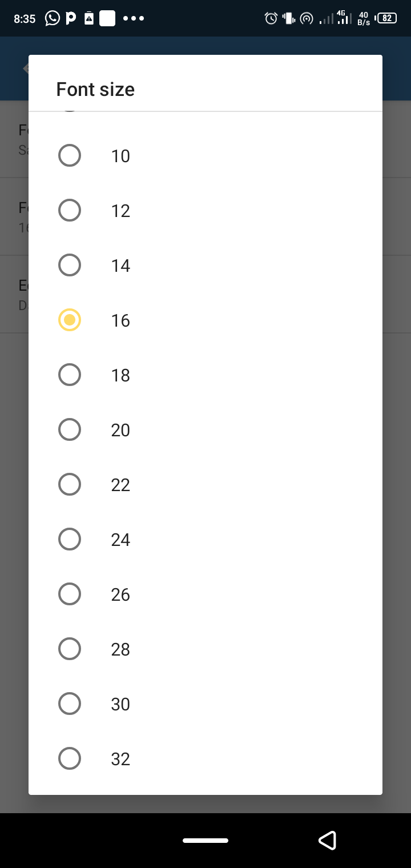
Task: Tap the three-dots notification overflow icon
Action: (x=134, y=18)
